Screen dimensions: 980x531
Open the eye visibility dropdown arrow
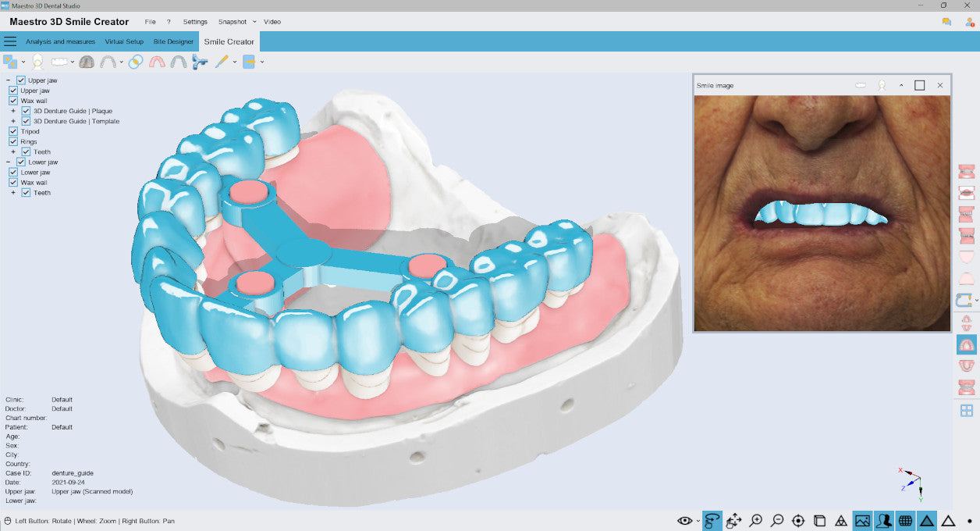pos(698,522)
